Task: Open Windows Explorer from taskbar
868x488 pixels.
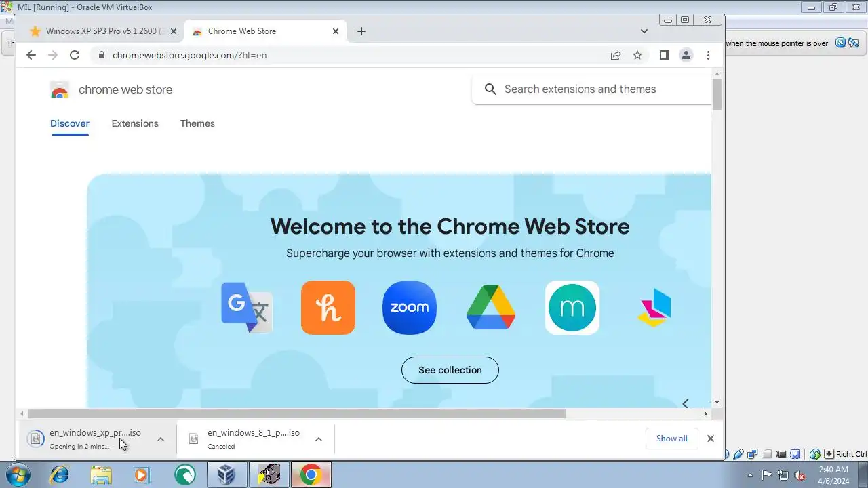Action: [101, 474]
